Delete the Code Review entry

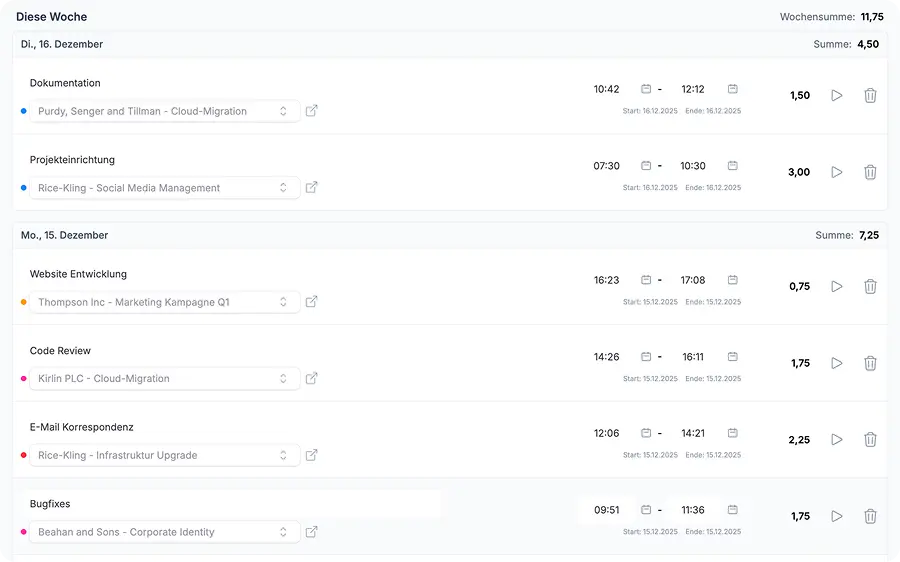click(870, 363)
